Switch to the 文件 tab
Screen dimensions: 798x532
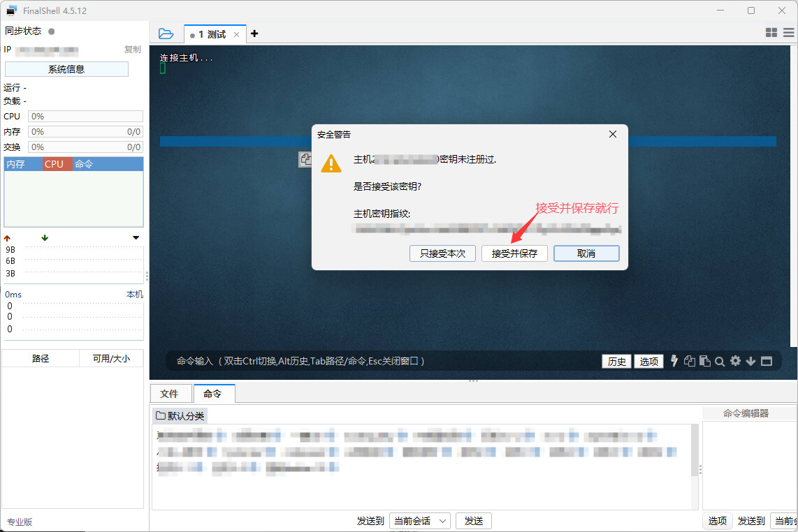[x=169, y=394]
